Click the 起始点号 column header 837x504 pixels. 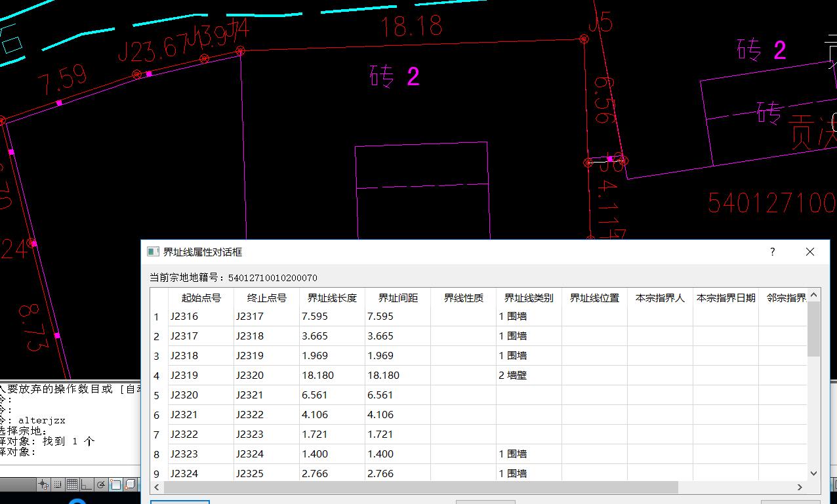pos(201,298)
